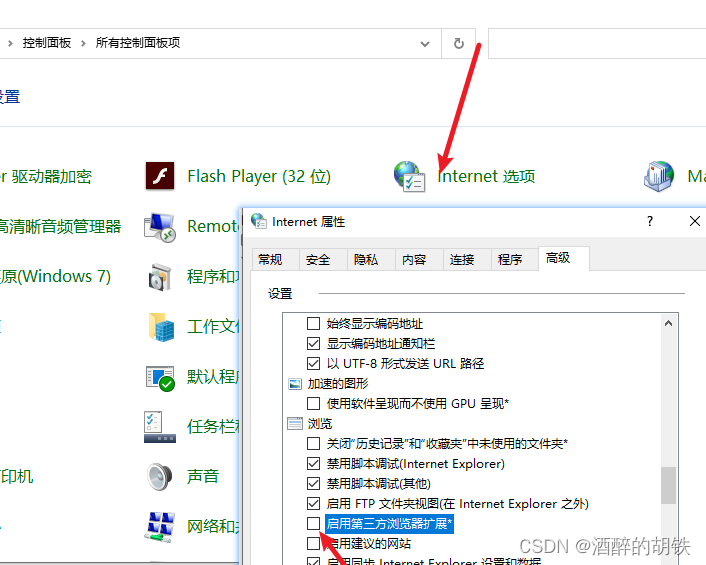The height and width of the screenshot is (565, 706).
Task: Uncheck 显示编码地址通知栏
Action: [x=313, y=344]
